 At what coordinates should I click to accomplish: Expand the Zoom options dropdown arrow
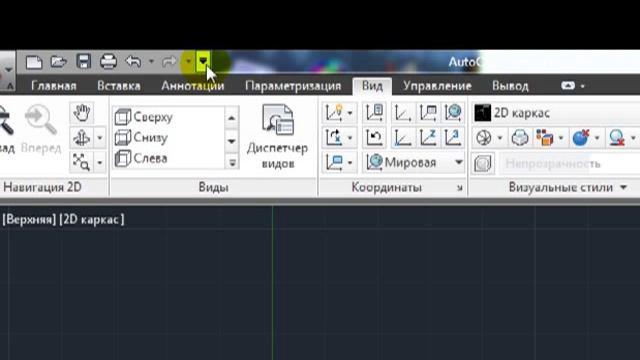[100, 162]
